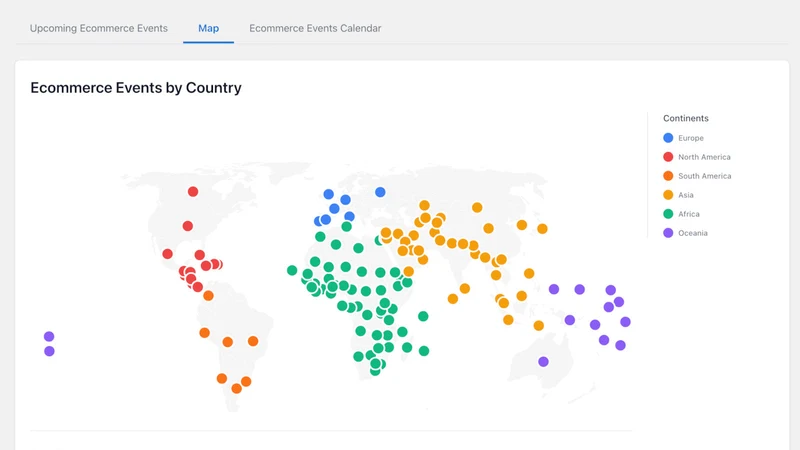
Task: Click the Continents legend heading
Action: pyautogui.click(x=686, y=118)
